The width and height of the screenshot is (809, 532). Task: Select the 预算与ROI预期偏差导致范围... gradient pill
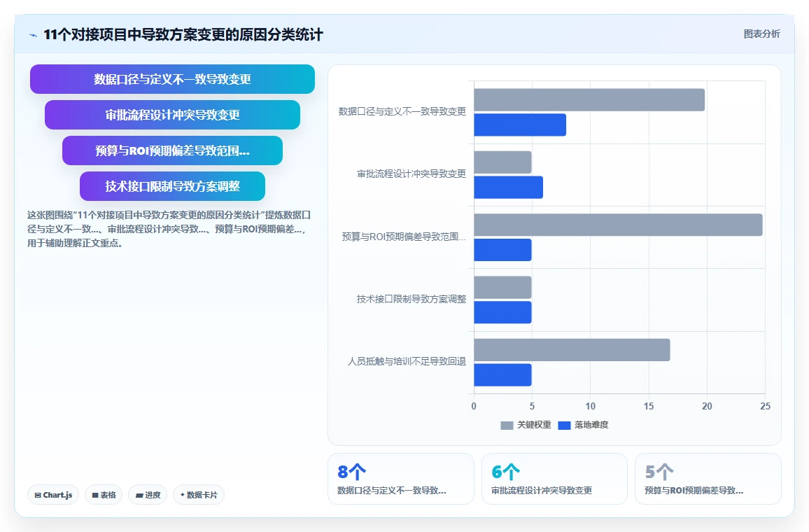pyautogui.click(x=172, y=150)
